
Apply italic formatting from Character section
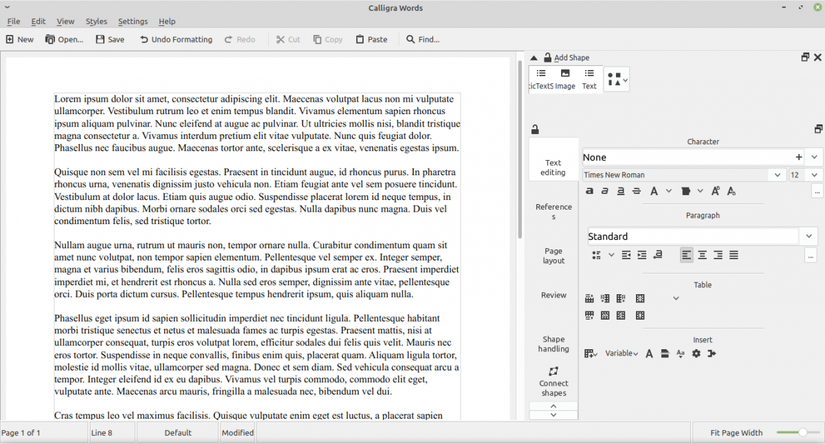tap(605, 191)
